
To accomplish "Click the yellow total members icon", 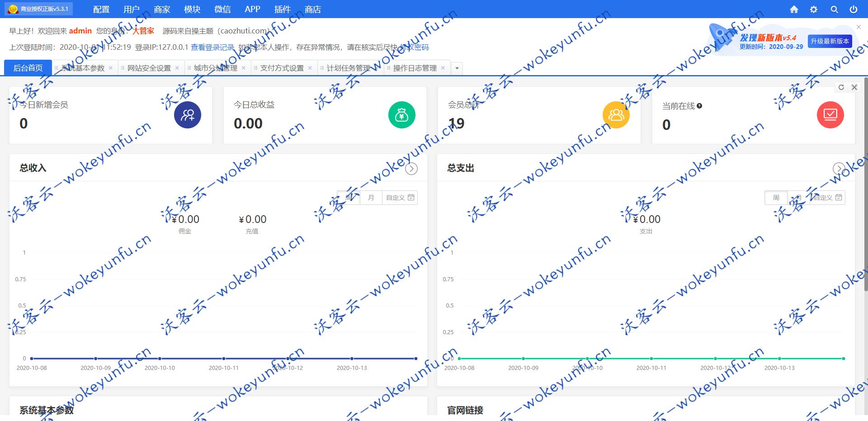I will point(616,115).
